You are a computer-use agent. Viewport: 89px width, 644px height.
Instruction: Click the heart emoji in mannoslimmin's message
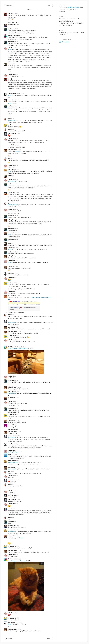[9, 136]
